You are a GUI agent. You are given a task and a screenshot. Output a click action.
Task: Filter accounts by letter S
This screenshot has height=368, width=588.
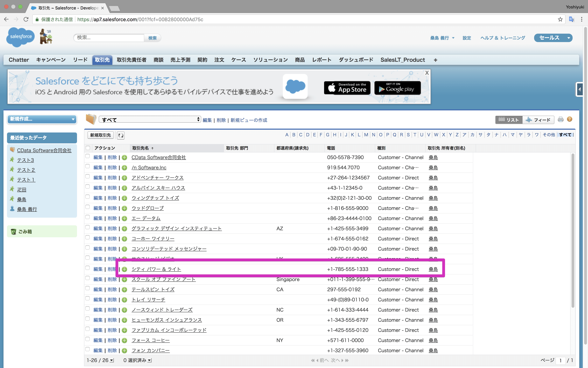[408, 135]
